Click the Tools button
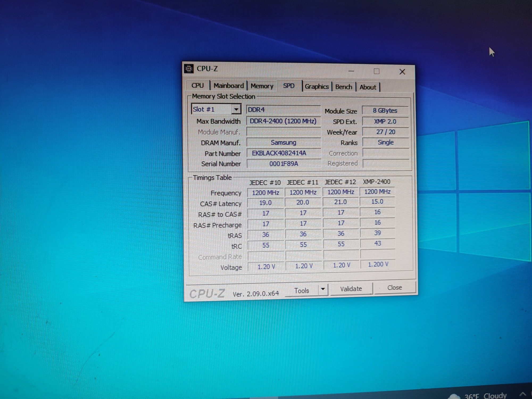The width and height of the screenshot is (532, 399). point(301,290)
